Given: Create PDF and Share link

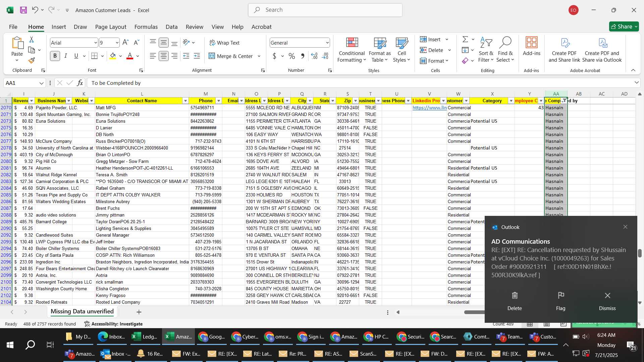Looking at the screenshot, I should [x=564, y=50].
